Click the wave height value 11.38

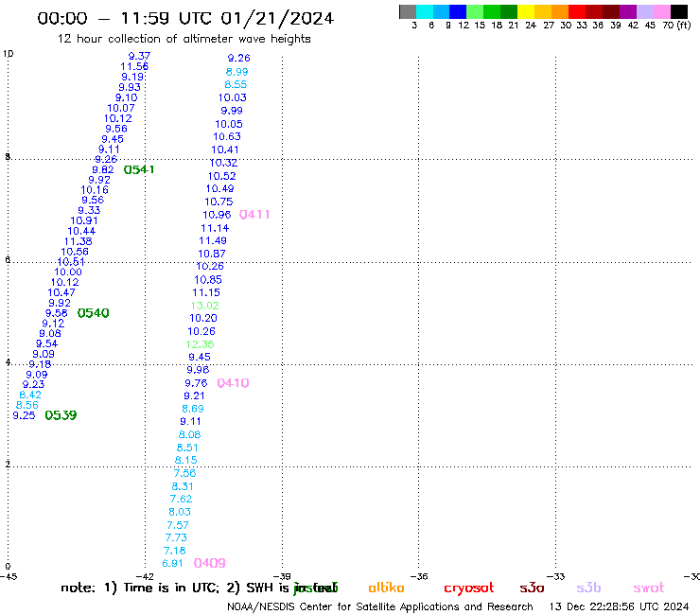(79, 241)
